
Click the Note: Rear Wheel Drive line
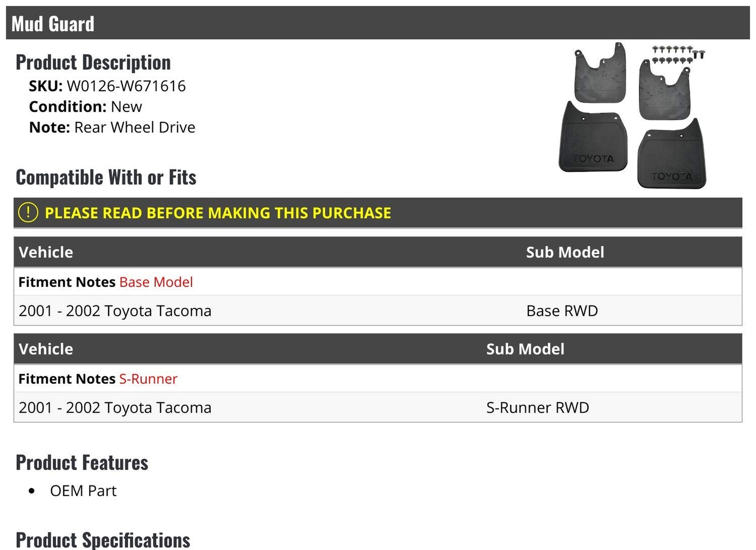click(x=112, y=128)
